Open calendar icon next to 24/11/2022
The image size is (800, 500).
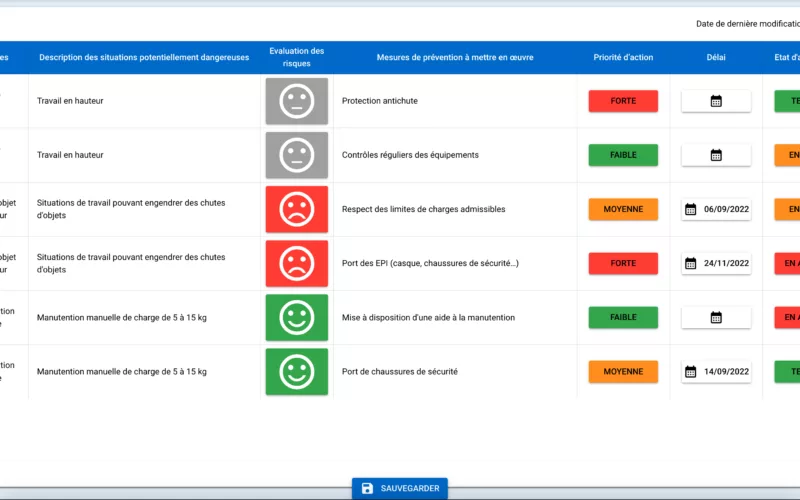tap(690, 263)
